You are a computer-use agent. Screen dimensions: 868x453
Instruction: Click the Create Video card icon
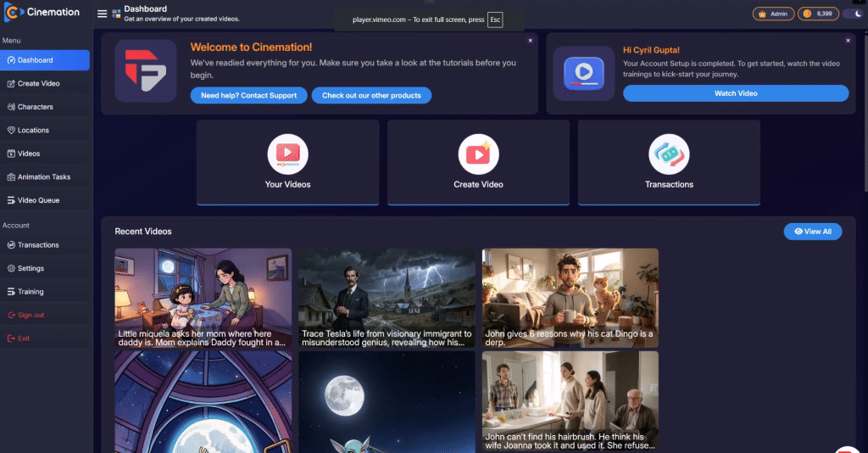pyautogui.click(x=478, y=154)
